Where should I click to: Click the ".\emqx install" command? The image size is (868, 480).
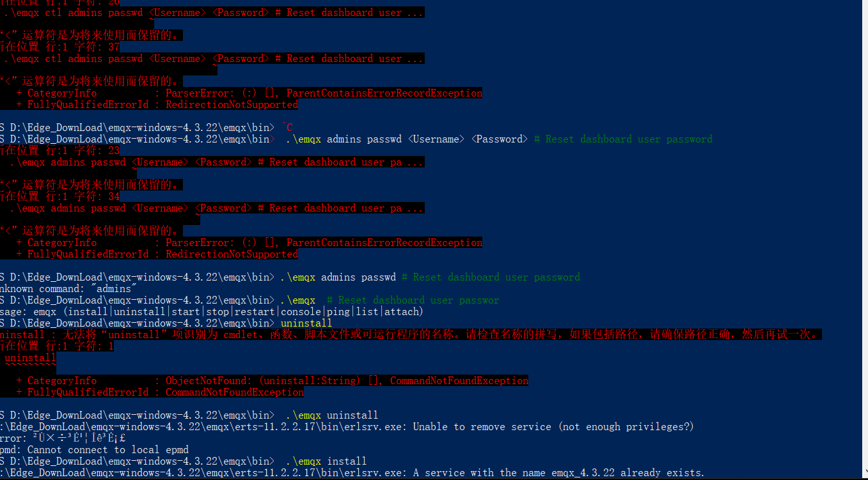[326, 461]
